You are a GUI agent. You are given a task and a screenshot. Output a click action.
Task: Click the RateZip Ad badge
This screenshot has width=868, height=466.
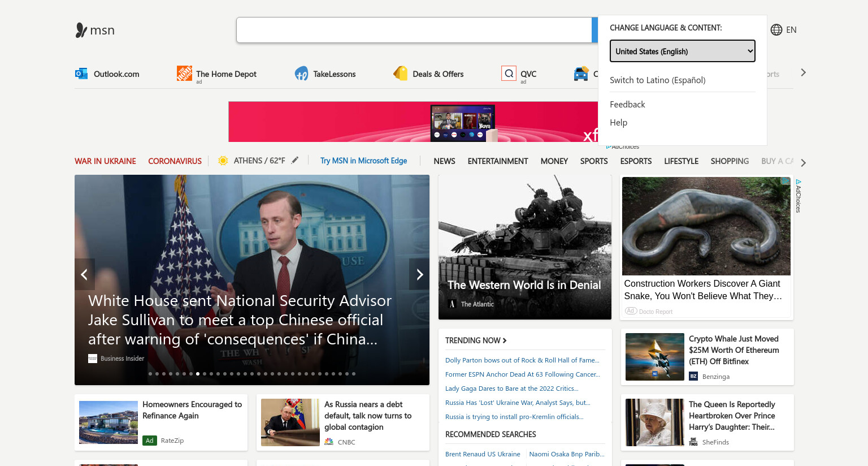click(x=149, y=441)
